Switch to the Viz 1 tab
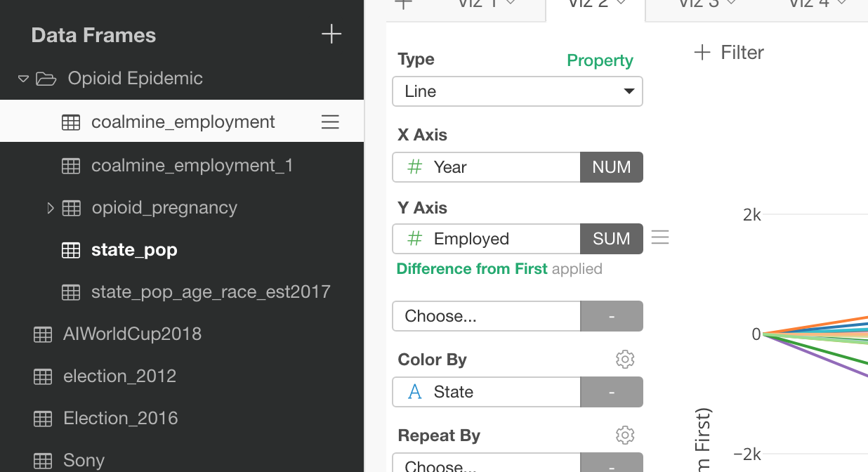This screenshot has width=868, height=472. click(x=487, y=4)
